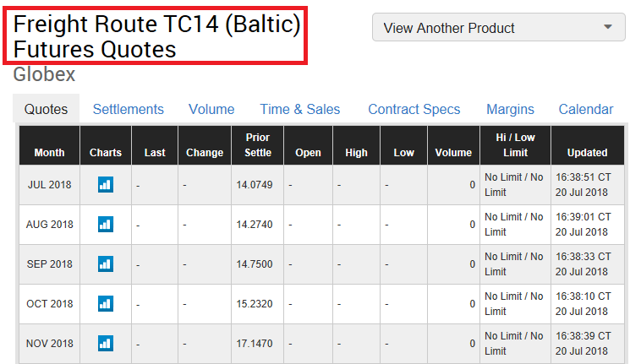
Task: Select the JUL 2018 prior settle value 14.0749
Action: click(x=255, y=185)
